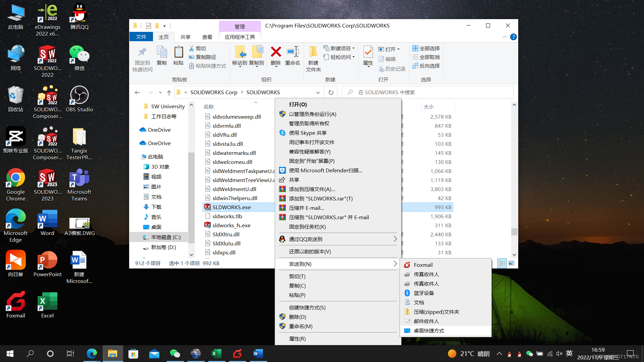Switch to the 查看 ribbon tab
644x362 pixels.
pos(207,37)
